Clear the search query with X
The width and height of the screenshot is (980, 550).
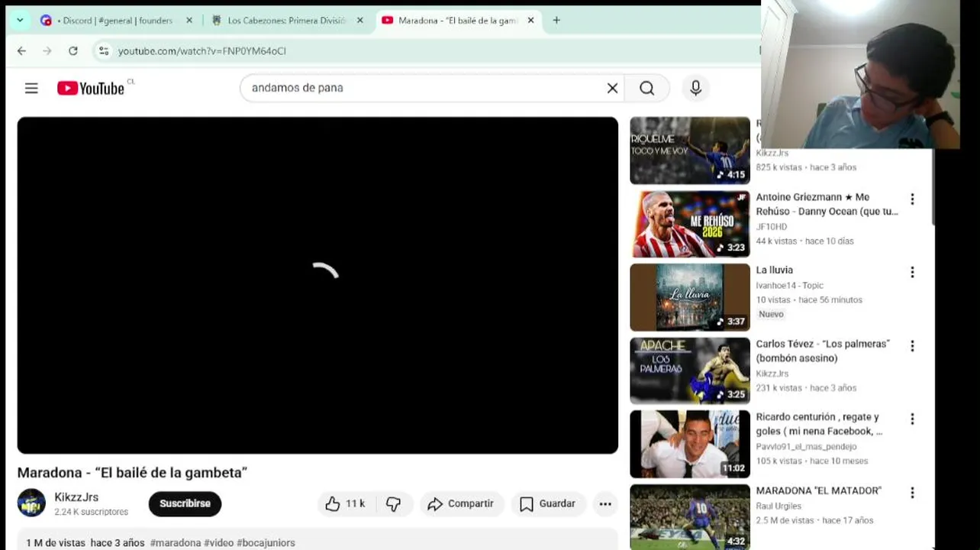click(612, 88)
